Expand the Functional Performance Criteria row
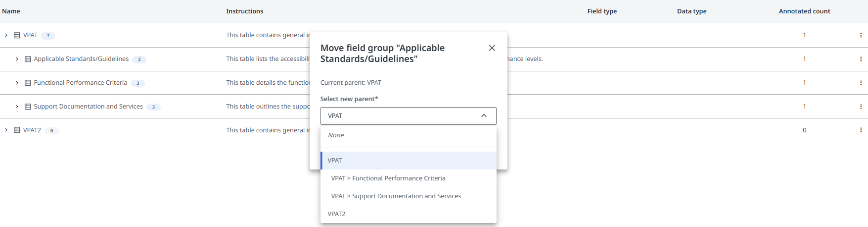 click(x=17, y=83)
